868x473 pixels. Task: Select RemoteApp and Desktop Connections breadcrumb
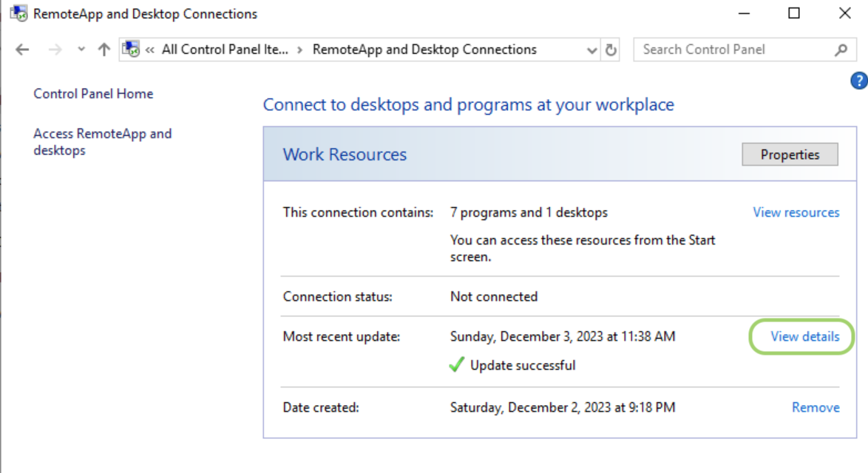click(x=424, y=50)
